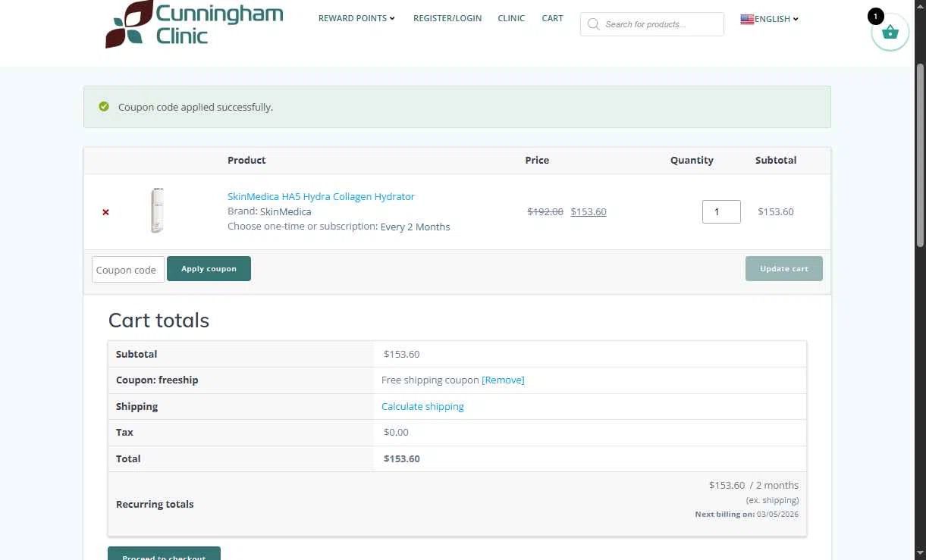Remove the freeship coupon
The height and width of the screenshot is (560, 926).
pyautogui.click(x=503, y=380)
